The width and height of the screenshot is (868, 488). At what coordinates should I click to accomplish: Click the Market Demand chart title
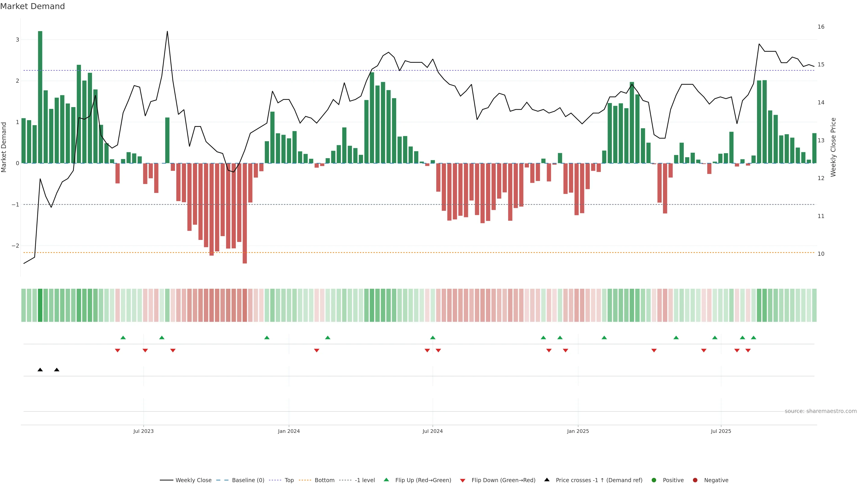pyautogui.click(x=32, y=6)
